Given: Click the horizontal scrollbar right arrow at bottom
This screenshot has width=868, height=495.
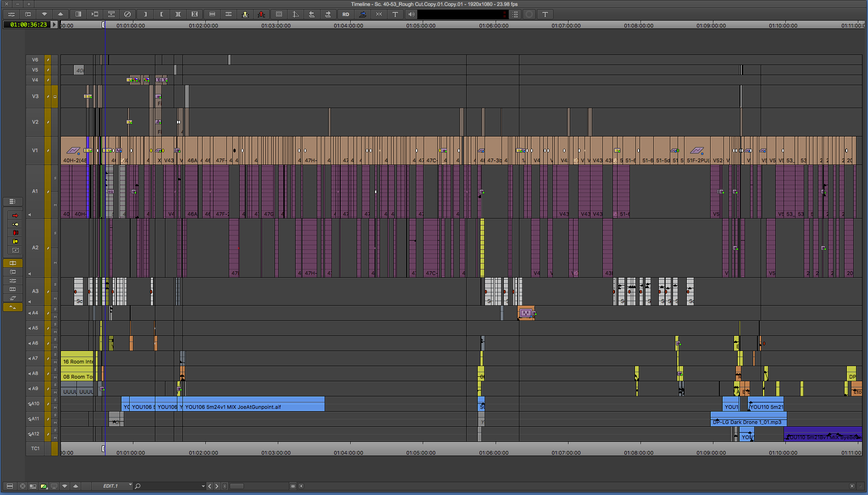Looking at the screenshot, I should click(x=852, y=486).
